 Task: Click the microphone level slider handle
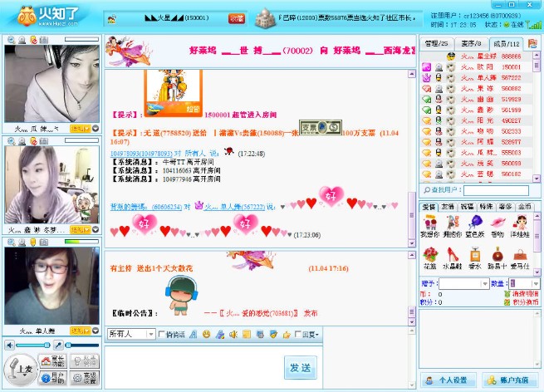pyautogui.click(x=68, y=345)
